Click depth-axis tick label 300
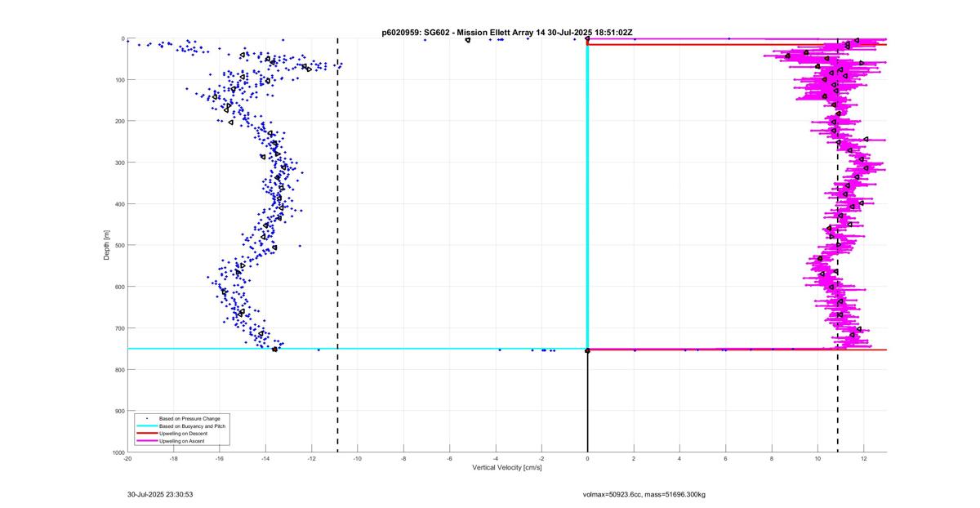The width and height of the screenshot is (980, 508). (x=119, y=163)
